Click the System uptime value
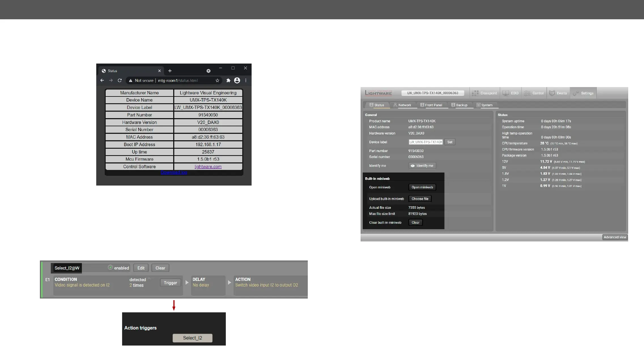The width and height of the screenshot is (644, 362). coord(556,121)
